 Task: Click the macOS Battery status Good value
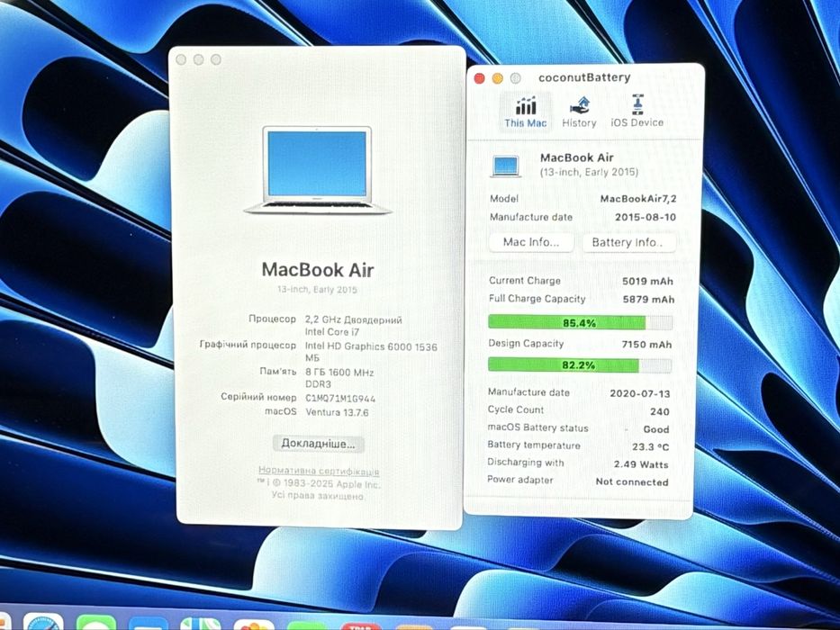tap(655, 429)
